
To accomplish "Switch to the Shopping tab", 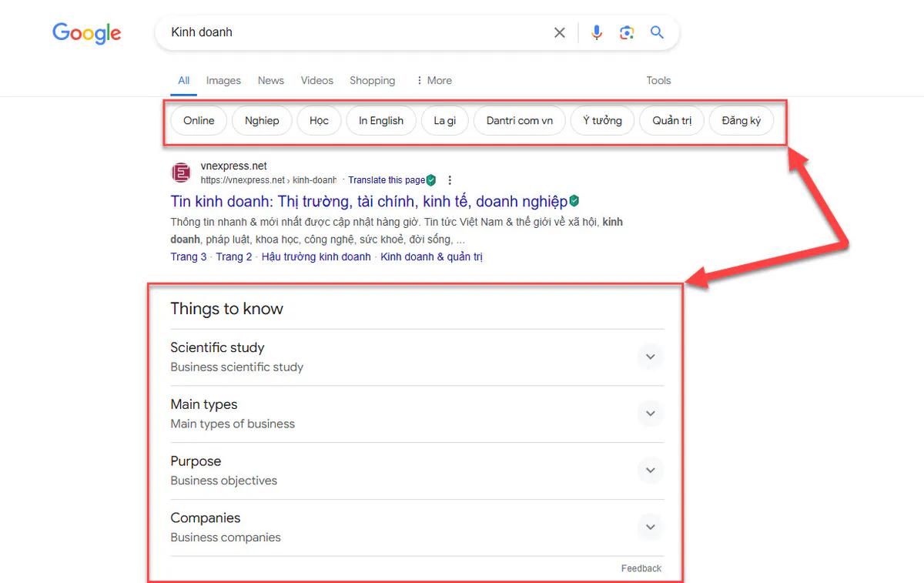I will [372, 80].
